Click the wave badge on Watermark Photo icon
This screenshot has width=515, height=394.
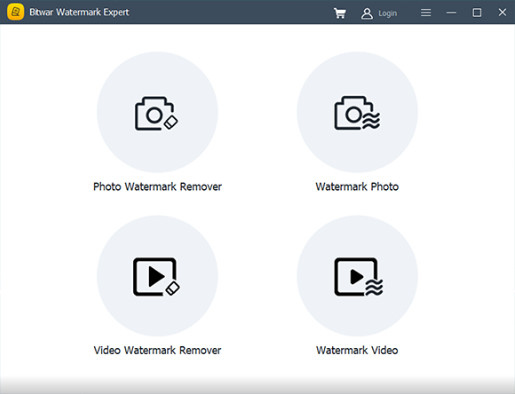coord(371,121)
